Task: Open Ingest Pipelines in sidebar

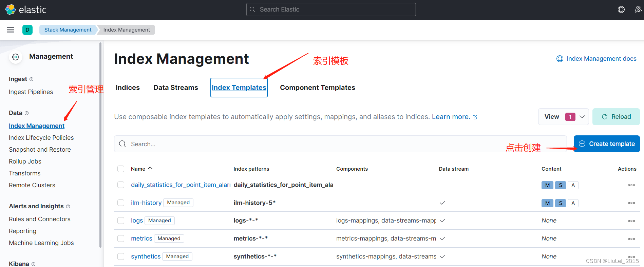Action: point(31,92)
